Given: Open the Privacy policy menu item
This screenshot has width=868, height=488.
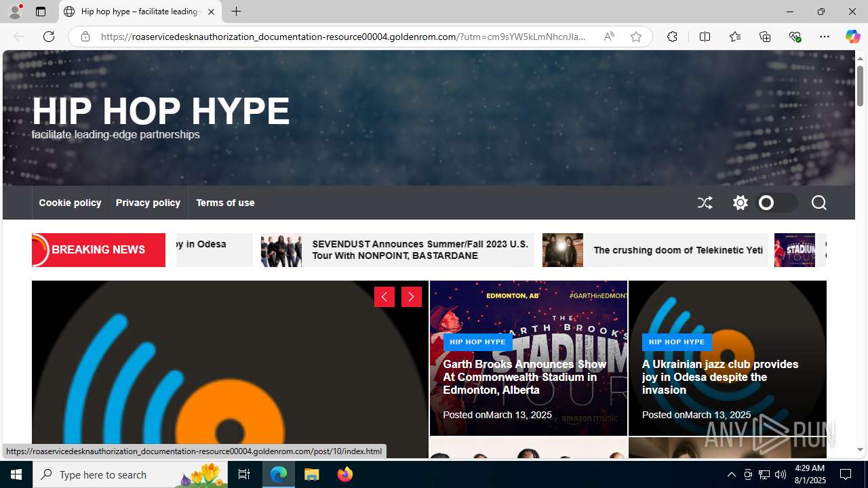Looking at the screenshot, I should tap(148, 203).
